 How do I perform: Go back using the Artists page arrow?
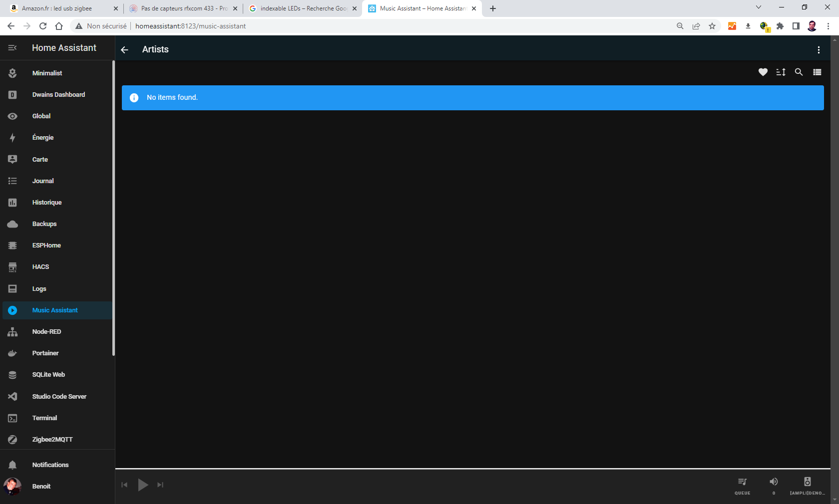(124, 50)
